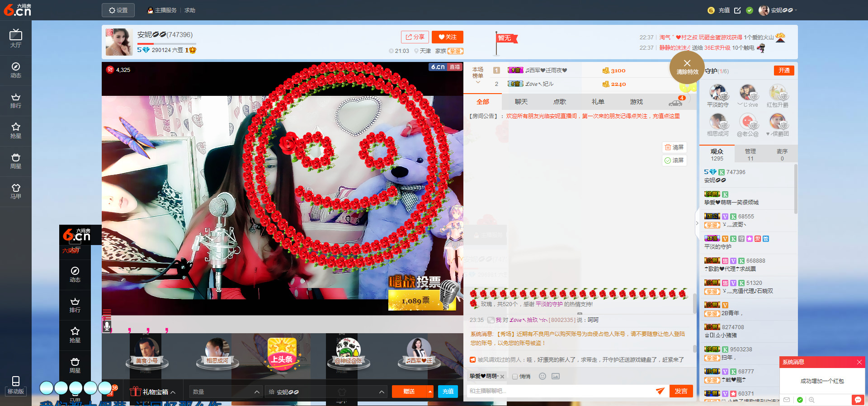Click the gift box 礼物宝箱 icon

click(135, 391)
